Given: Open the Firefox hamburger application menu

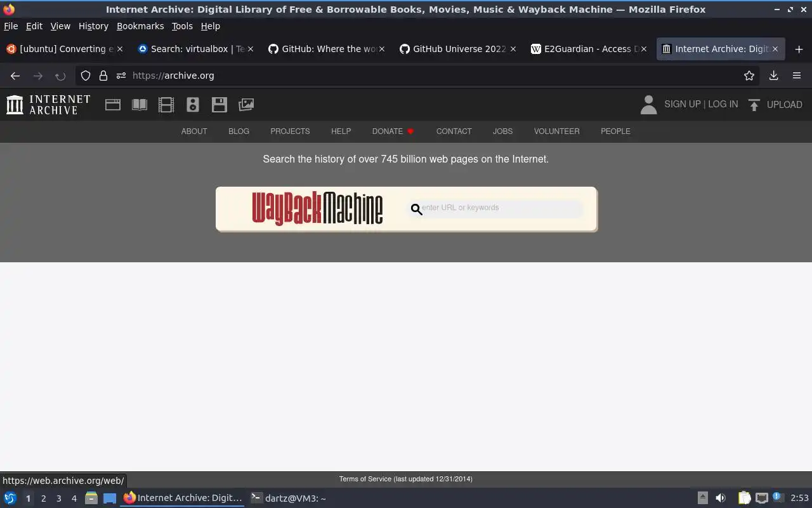Looking at the screenshot, I should click(x=797, y=76).
